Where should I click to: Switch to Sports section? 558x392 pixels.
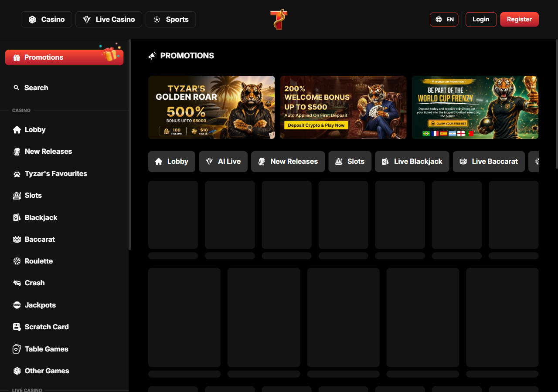point(171,20)
